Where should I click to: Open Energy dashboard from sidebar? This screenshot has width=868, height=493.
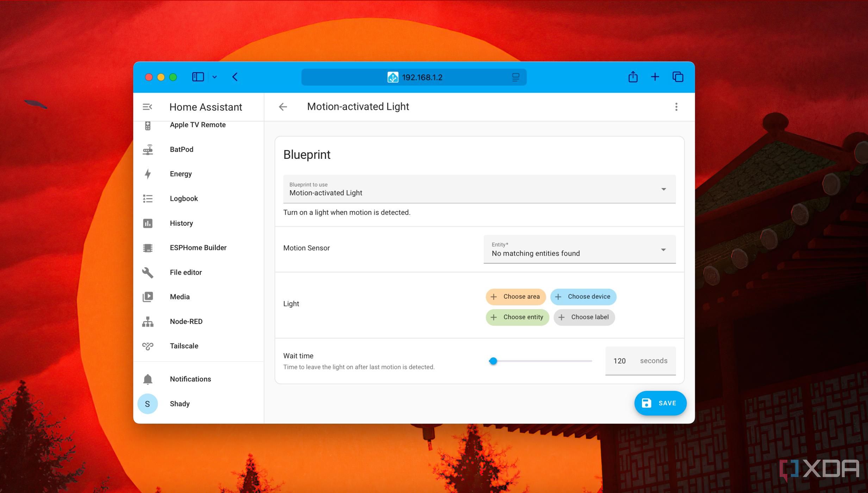(181, 174)
